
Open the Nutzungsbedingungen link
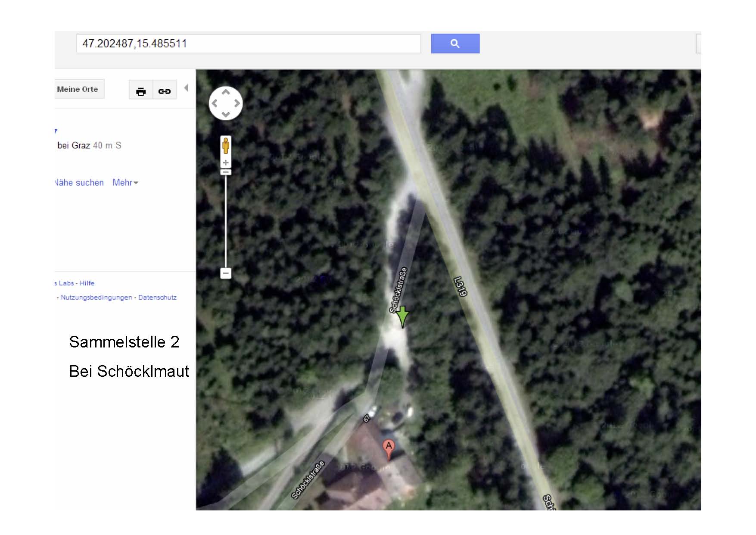point(96,297)
